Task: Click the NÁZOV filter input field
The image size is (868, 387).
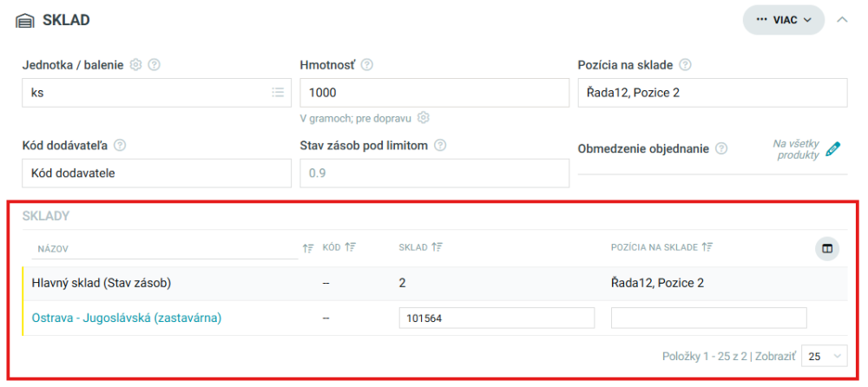Action: (165, 249)
